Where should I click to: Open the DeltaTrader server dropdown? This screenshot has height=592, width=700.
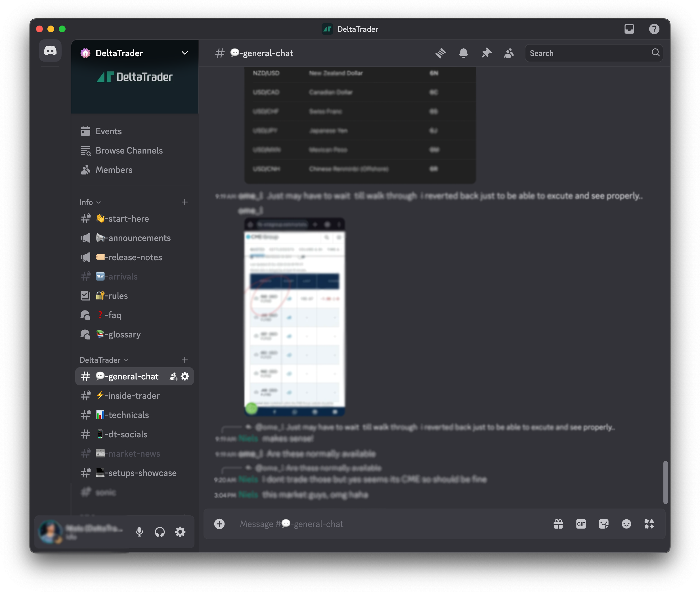click(x=134, y=53)
